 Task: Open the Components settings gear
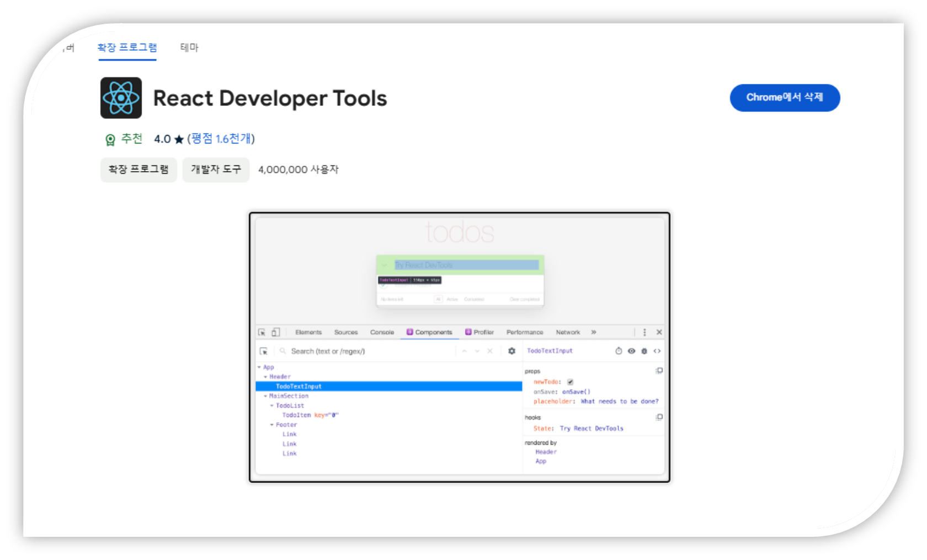coord(512,351)
